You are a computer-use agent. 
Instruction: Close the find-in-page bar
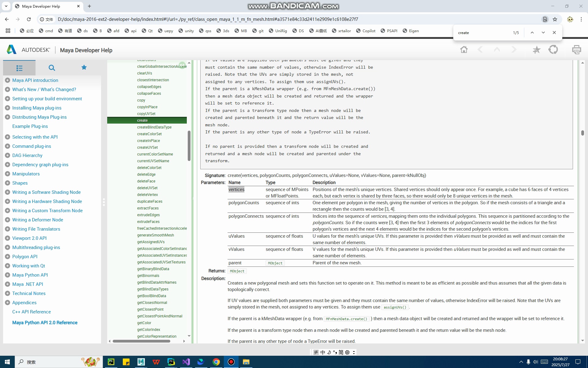tap(554, 33)
